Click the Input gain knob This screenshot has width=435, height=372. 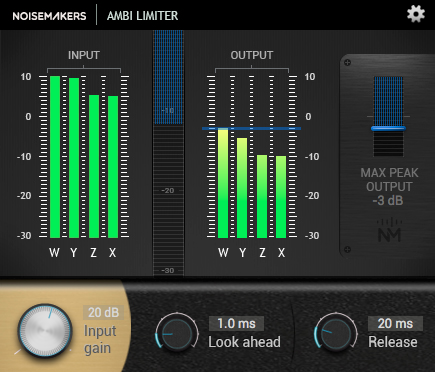(45, 330)
